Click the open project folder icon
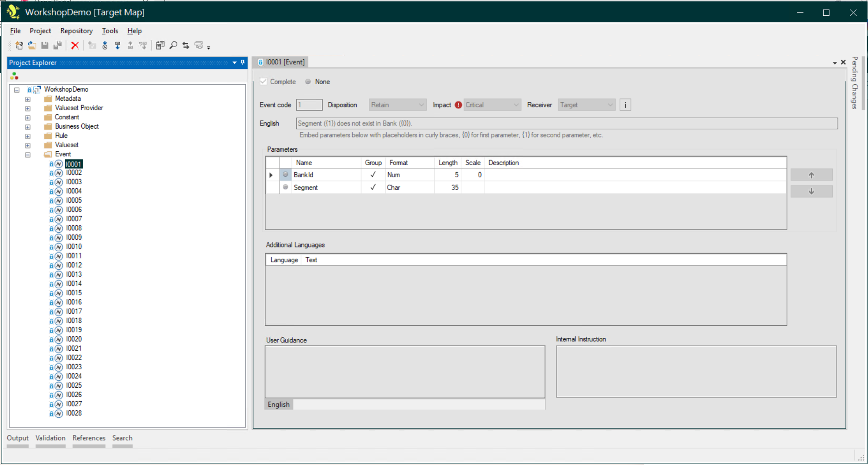This screenshot has width=868, height=465. point(32,45)
